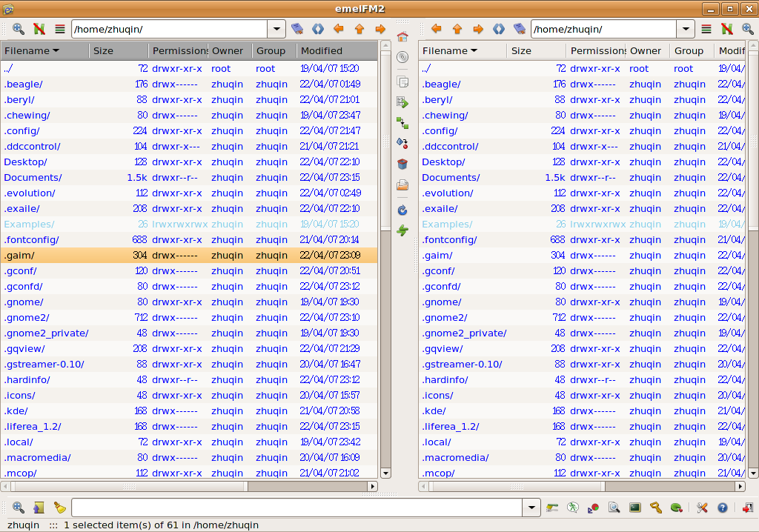Go up a directory in the left pane
This screenshot has width=759, height=532.
[x=359, y=29]
